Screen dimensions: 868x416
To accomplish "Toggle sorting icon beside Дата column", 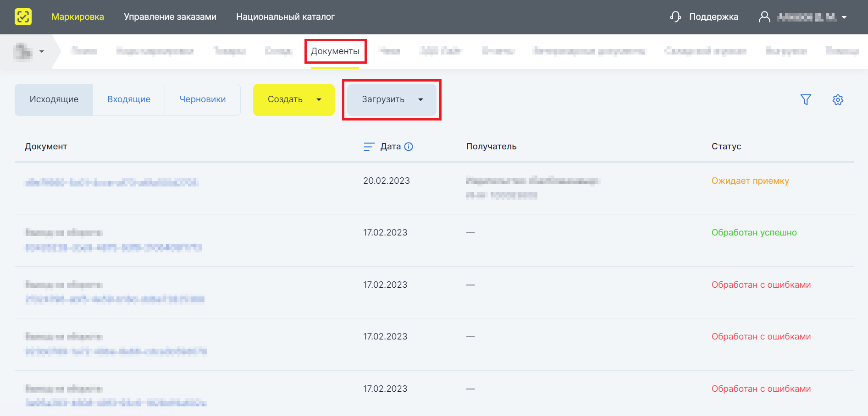I will (x=369, y=147).
